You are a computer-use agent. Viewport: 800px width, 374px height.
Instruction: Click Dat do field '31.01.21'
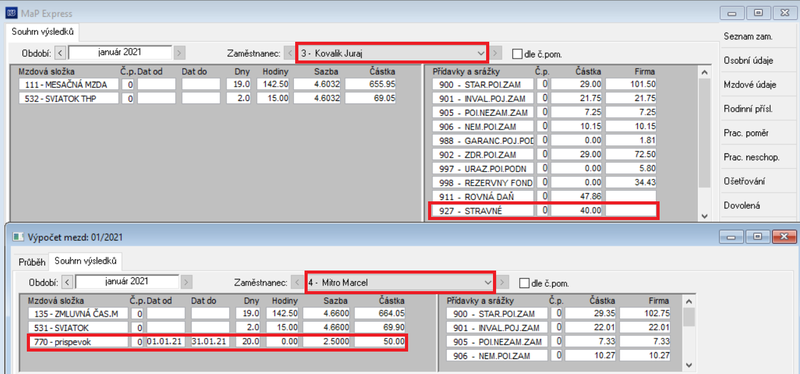[210, 341]
